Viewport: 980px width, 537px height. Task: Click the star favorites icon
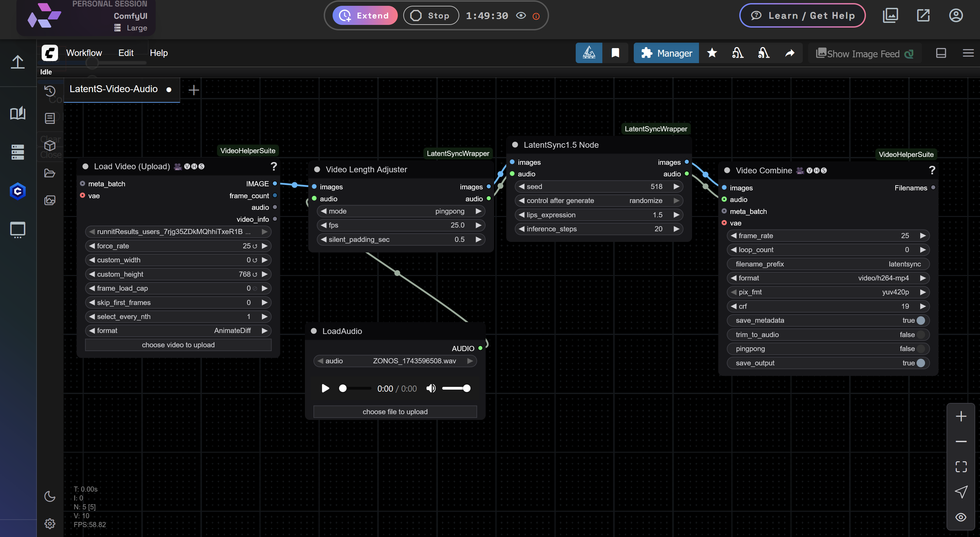[712, 53]
